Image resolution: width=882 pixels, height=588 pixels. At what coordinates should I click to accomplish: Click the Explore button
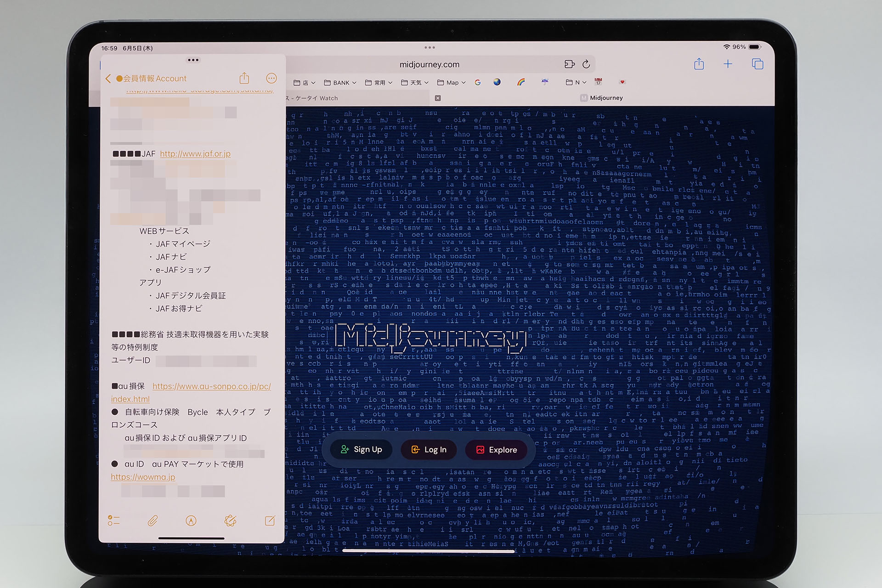tap(497, 450)
